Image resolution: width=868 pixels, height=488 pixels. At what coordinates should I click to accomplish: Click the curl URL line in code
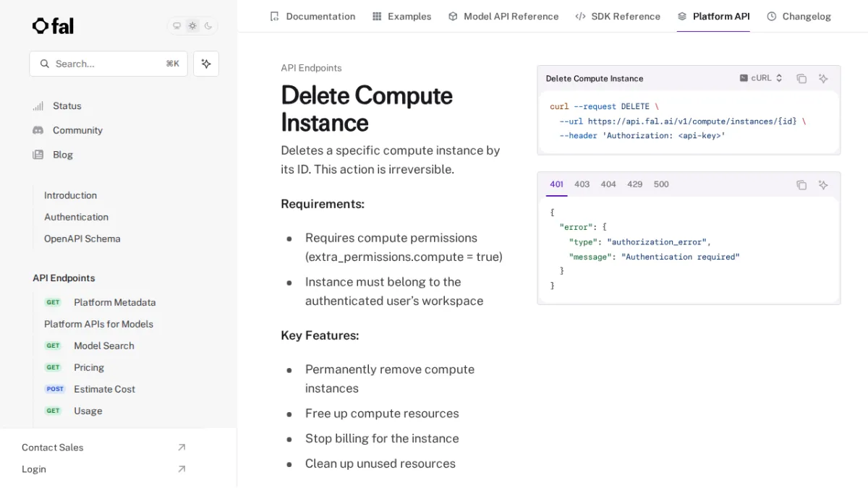(x=682, y=121)
